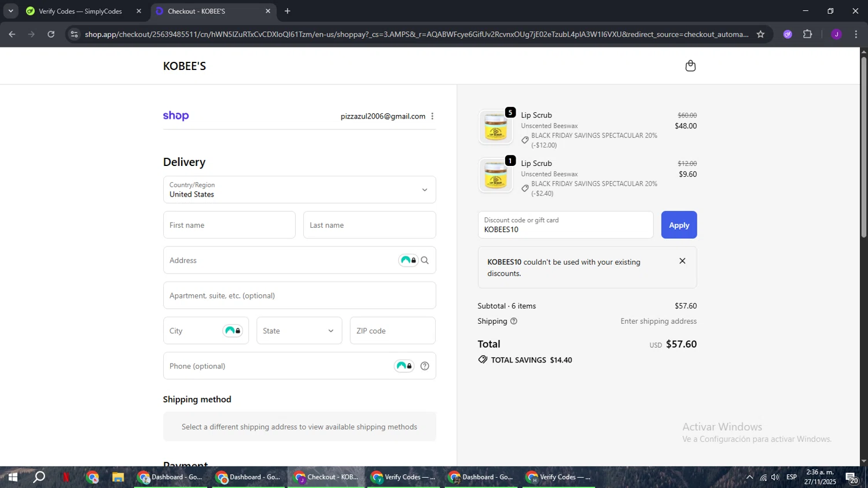Click password manager icon in Address field
Screen dimensions: 868x488
tap(408, 260)
